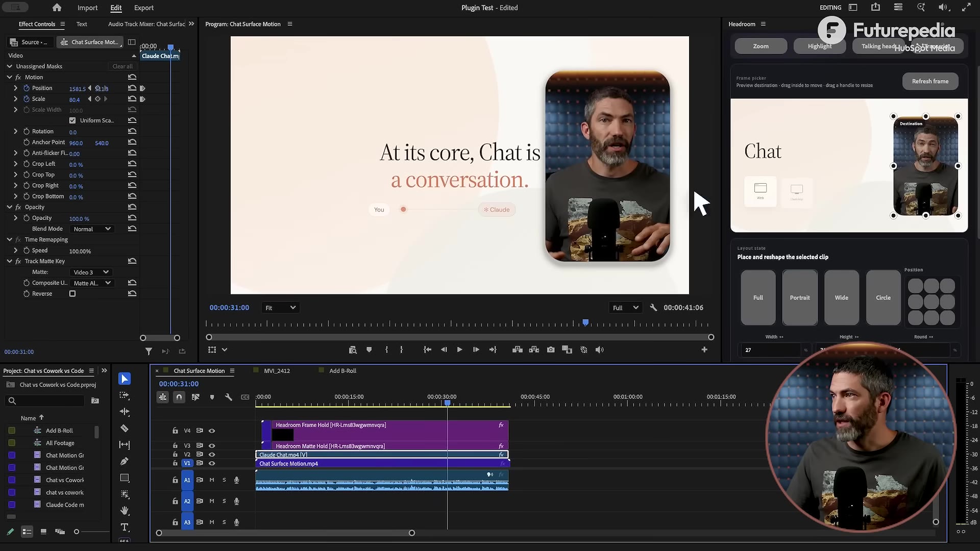The width and height of the screenshot is (980, 551).
Task: Mute audio track A1
Action: (x=212, y=480)
